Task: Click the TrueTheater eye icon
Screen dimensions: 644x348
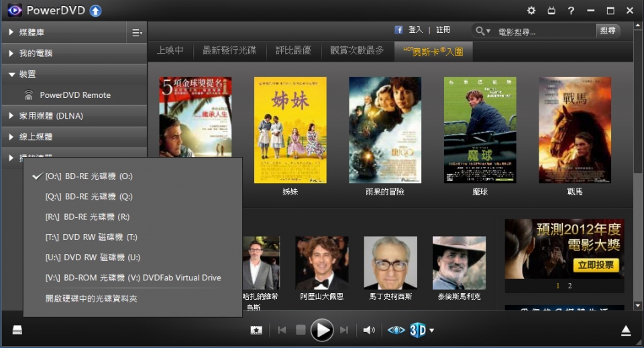Action: pyautogui.click(x=396, y=330)
